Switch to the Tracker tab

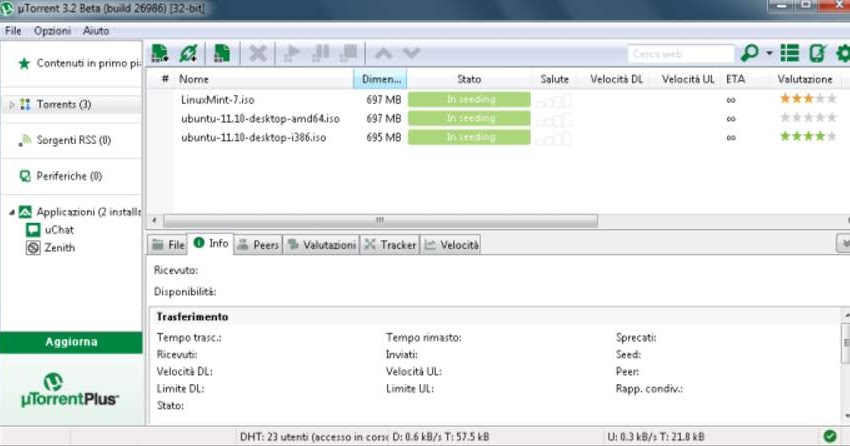[x=390, y=245]
